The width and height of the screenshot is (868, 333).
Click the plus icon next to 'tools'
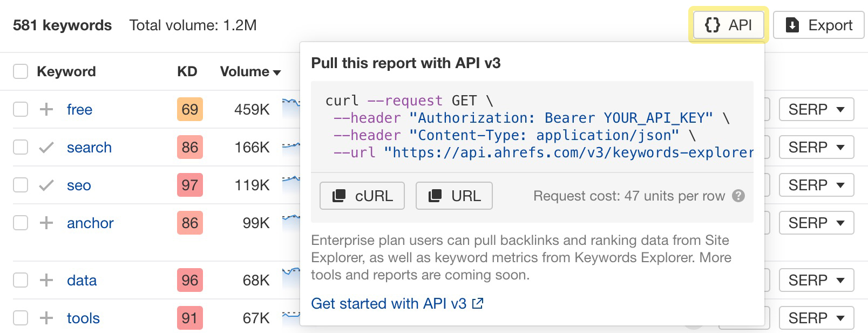tap(46, 318)
